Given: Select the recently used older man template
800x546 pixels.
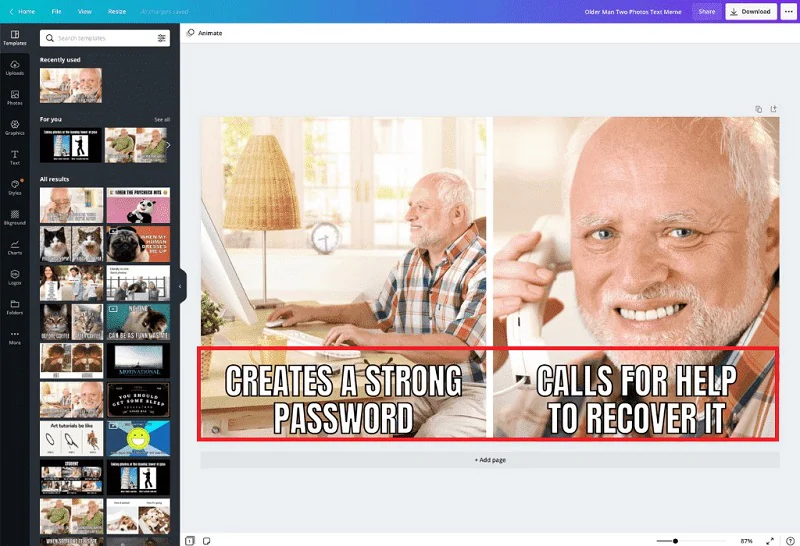Looking at the screenshot, I should coord(71,85).
